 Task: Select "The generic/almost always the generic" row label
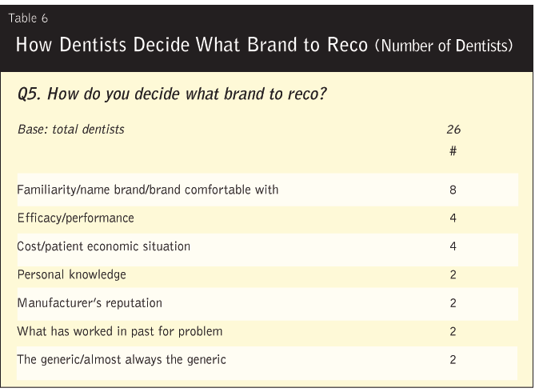pos(122,359)
